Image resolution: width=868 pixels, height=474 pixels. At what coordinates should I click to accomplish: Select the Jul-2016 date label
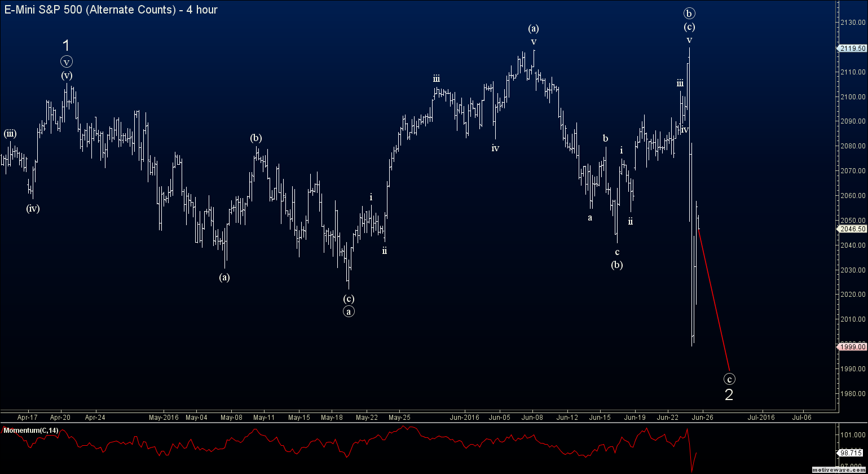pos(762,418)
